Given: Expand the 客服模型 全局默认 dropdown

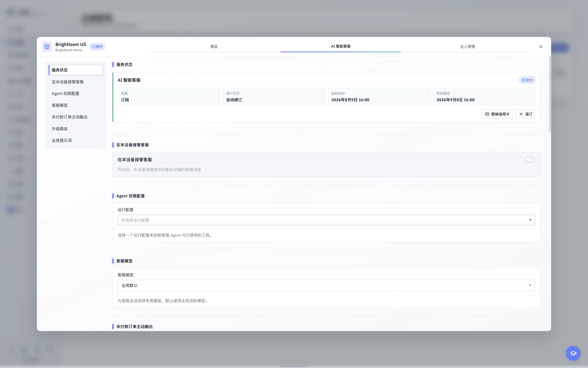Looking at the screenshot, I should pyautogui.click(x=326, y=285).
